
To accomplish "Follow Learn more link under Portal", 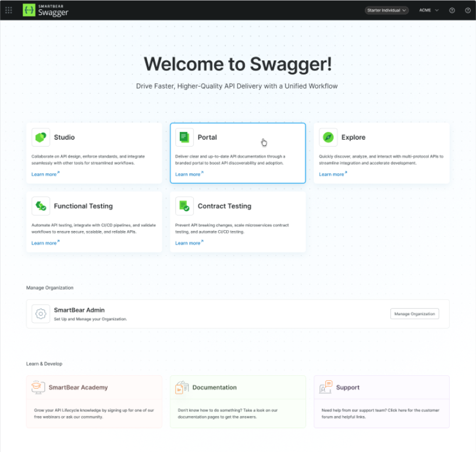I will (189, 175).
